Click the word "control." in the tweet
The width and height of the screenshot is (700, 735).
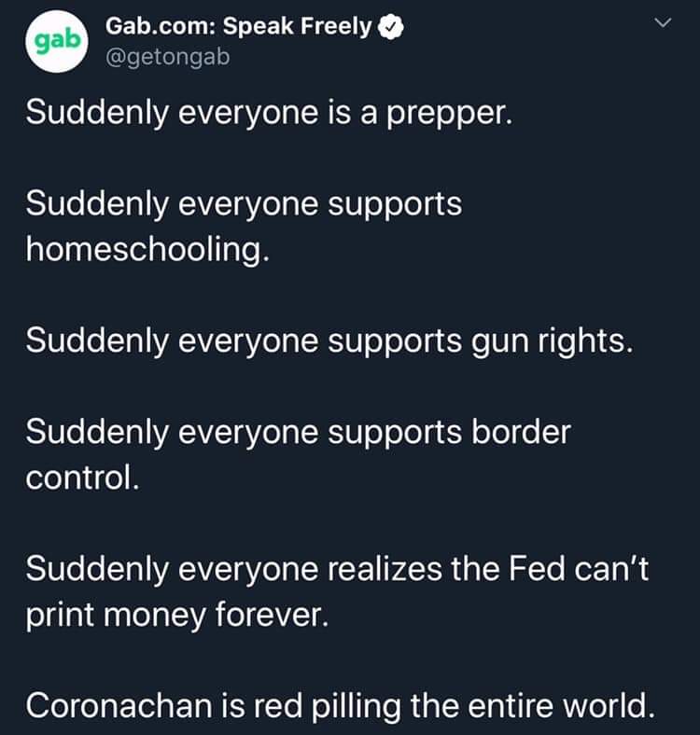tap(82, 478)
